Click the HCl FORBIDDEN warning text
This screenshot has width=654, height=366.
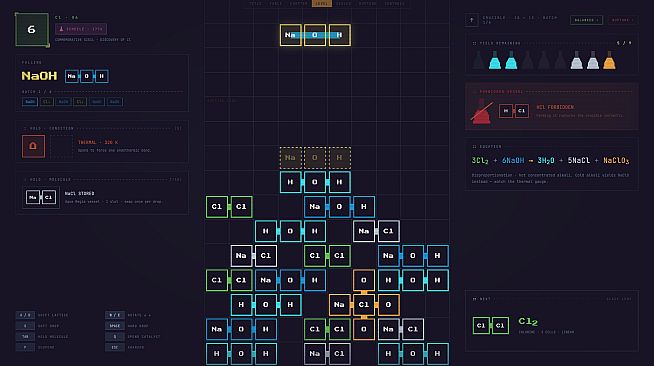(555, 107)
